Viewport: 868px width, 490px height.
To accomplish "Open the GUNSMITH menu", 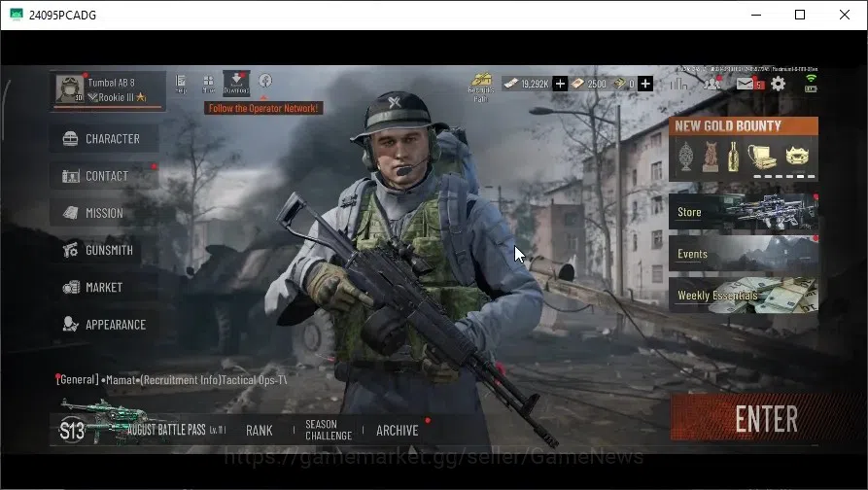I will pyautogui.click(x=104, y=250).
